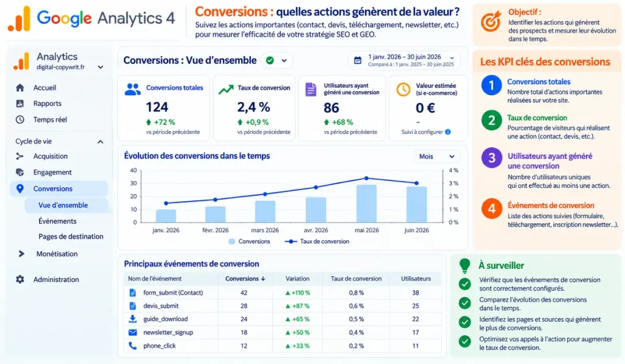Click the Engagement icon in sidebar
The image size is (625, 364).
point(20,172)
